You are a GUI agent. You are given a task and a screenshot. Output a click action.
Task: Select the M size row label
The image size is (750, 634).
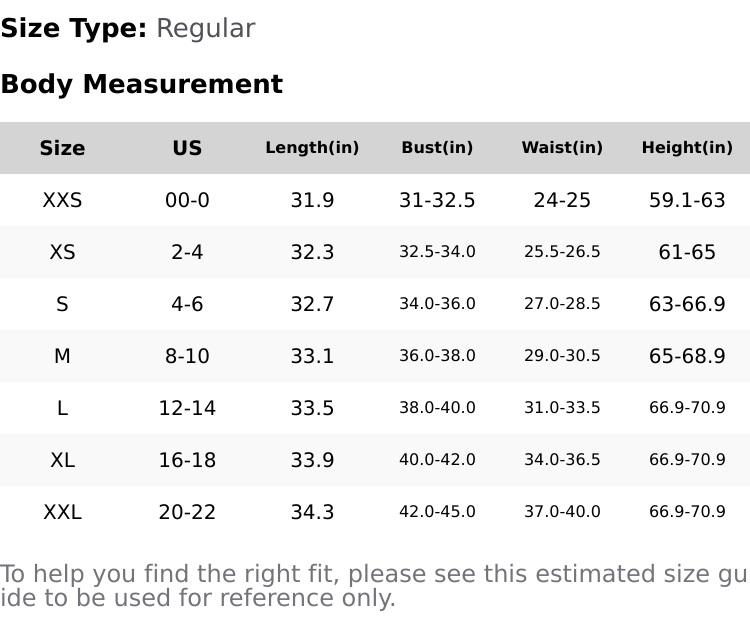point(62,356)
